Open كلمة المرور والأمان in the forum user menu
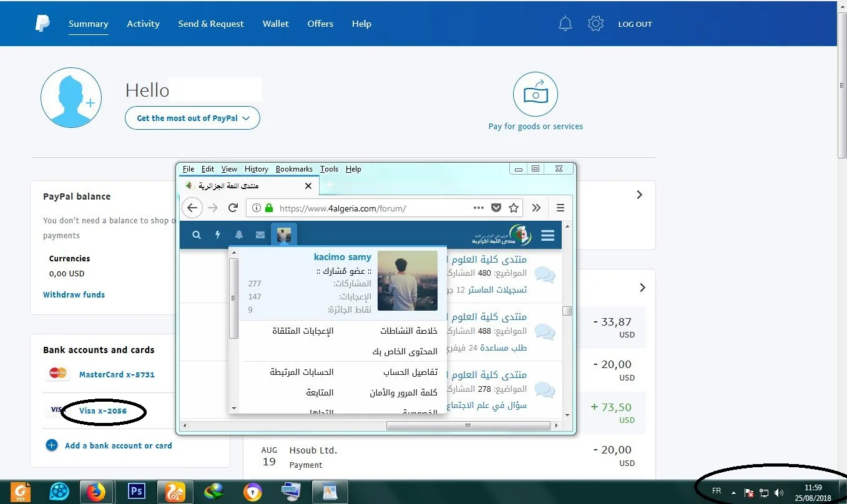847x504 pixels. (403, 393)
